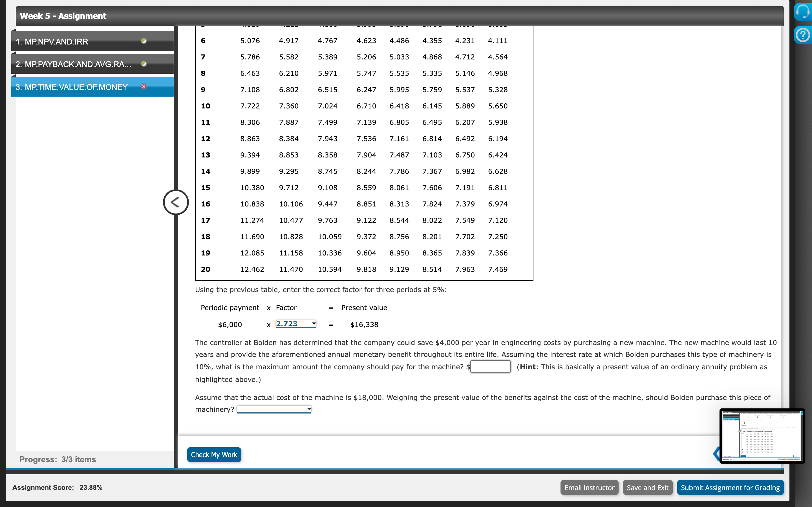Click the Email Instructor button

[589, 487]
